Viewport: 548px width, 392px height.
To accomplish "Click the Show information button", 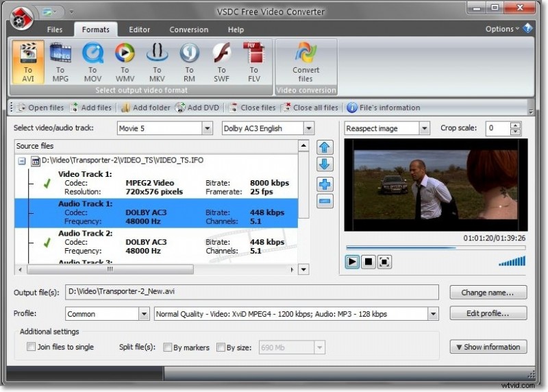I will point(488,347).
